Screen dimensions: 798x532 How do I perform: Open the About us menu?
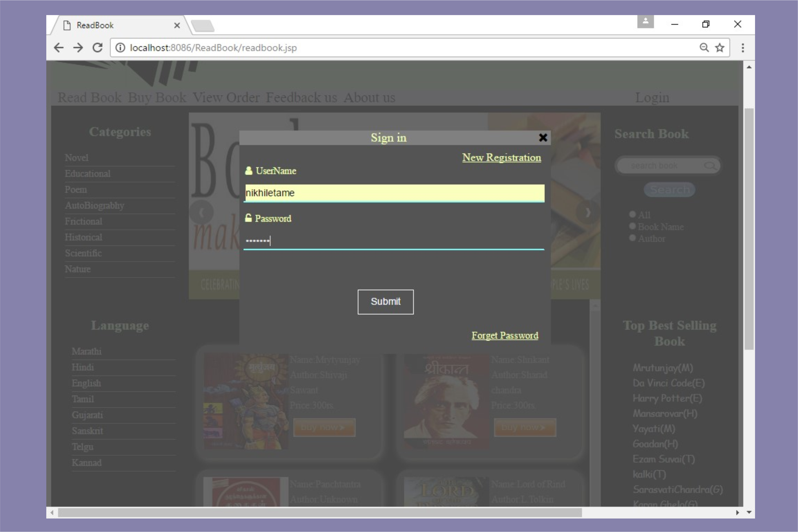369,98
